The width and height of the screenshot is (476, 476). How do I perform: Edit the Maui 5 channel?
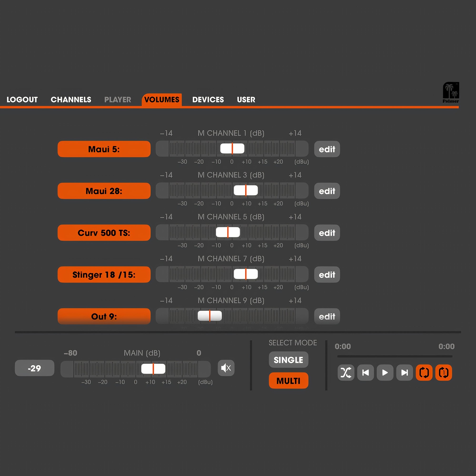tap(327, 149)
